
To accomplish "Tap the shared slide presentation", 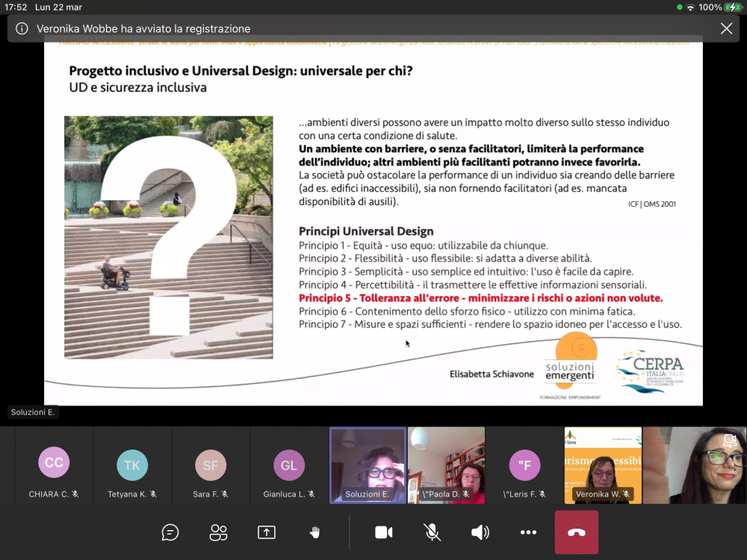I will pyautogui.click(x=373, y=222).
